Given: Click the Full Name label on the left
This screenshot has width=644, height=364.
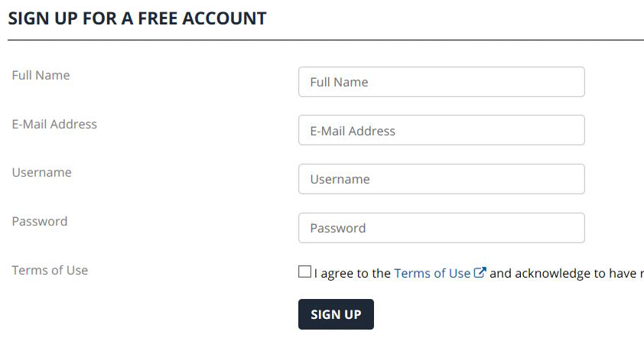Looking at the screenshot, I should click(41, 75).
